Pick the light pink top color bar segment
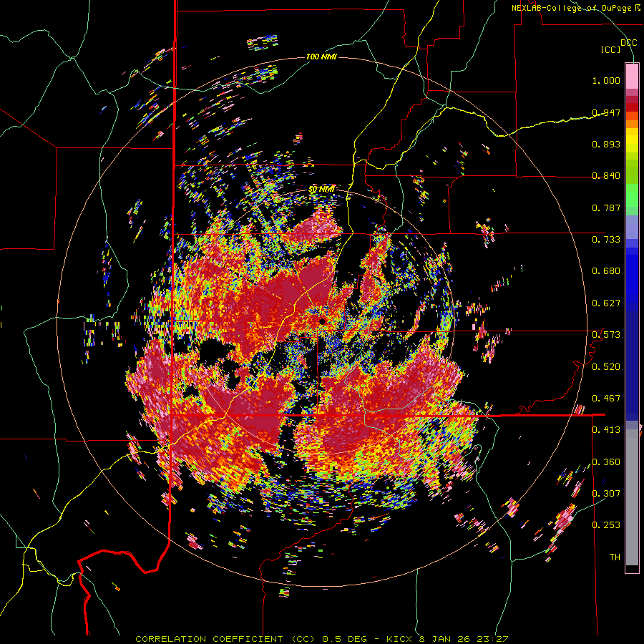This screenshot has height=644, width=644. (632, 76)
